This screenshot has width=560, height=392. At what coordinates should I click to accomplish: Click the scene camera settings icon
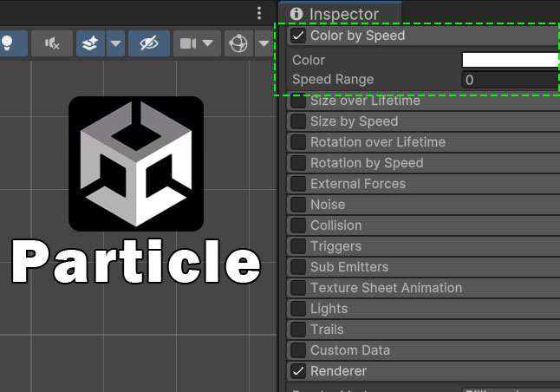click(x=188, y=43)
